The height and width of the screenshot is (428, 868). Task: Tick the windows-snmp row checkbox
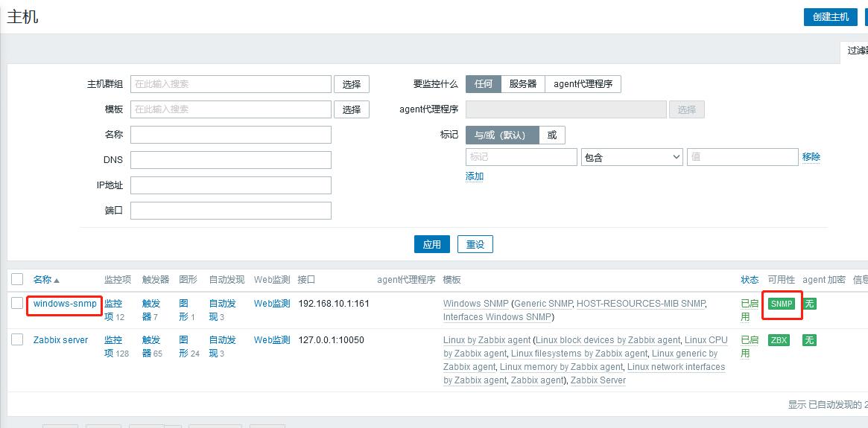tap(17, 303)
